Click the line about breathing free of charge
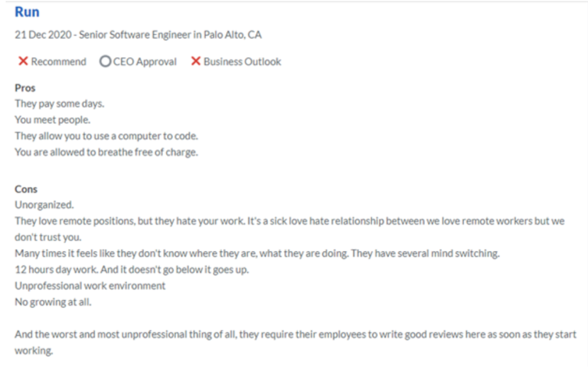The width and height of the screenshot is (588, 378). [x=106, y=152]
